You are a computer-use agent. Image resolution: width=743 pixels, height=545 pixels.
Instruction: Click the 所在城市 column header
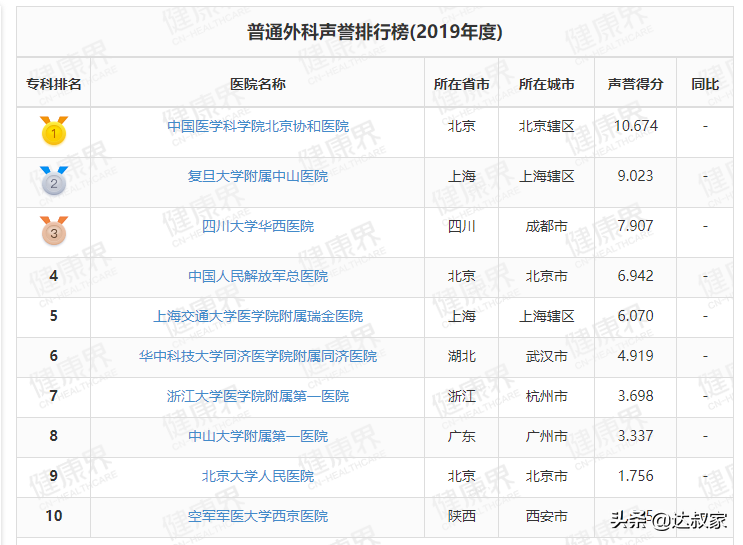[x=546, y=84]
